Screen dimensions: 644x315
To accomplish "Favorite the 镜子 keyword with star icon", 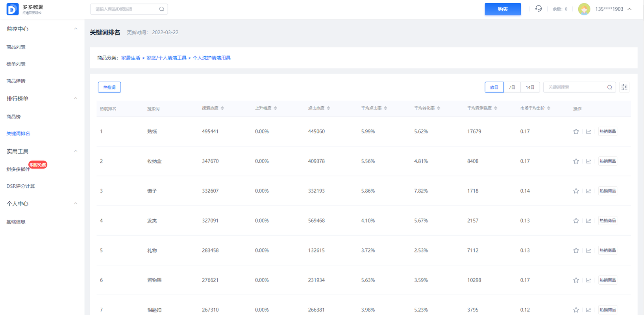I will 576,191.
